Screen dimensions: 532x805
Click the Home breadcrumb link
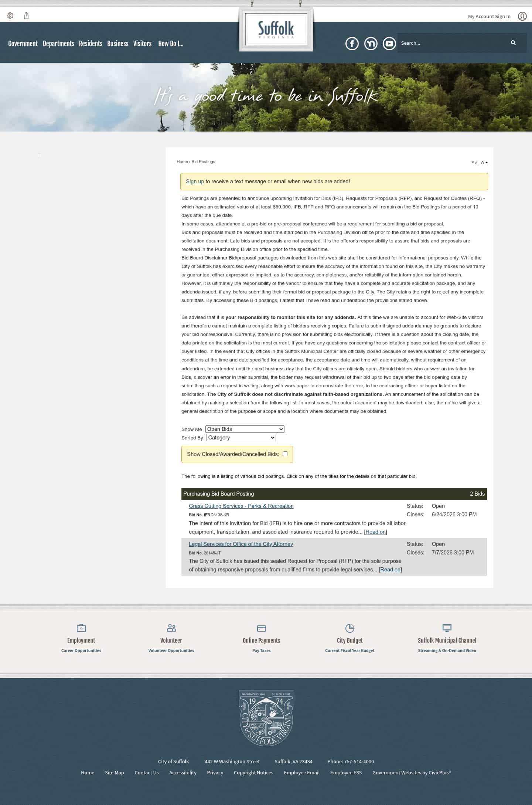coord(182,162)
